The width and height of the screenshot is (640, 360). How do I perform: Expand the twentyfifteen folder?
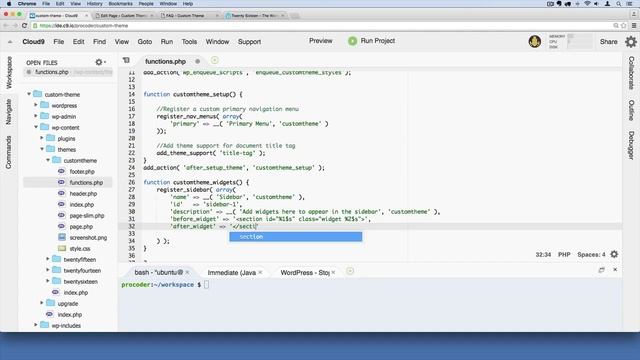pyautogui.click(x=48, y=259)
